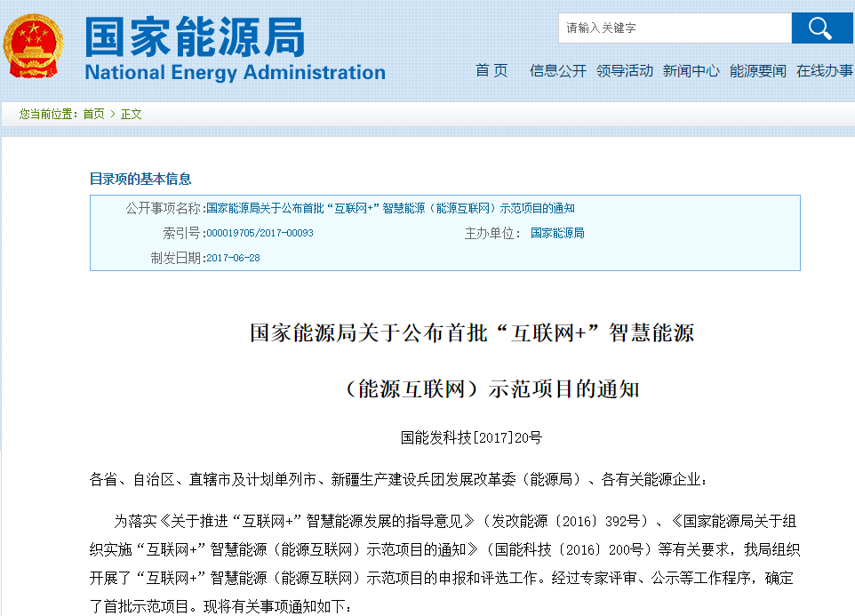Open the 首页 navigation menu item

click(491, 71)
